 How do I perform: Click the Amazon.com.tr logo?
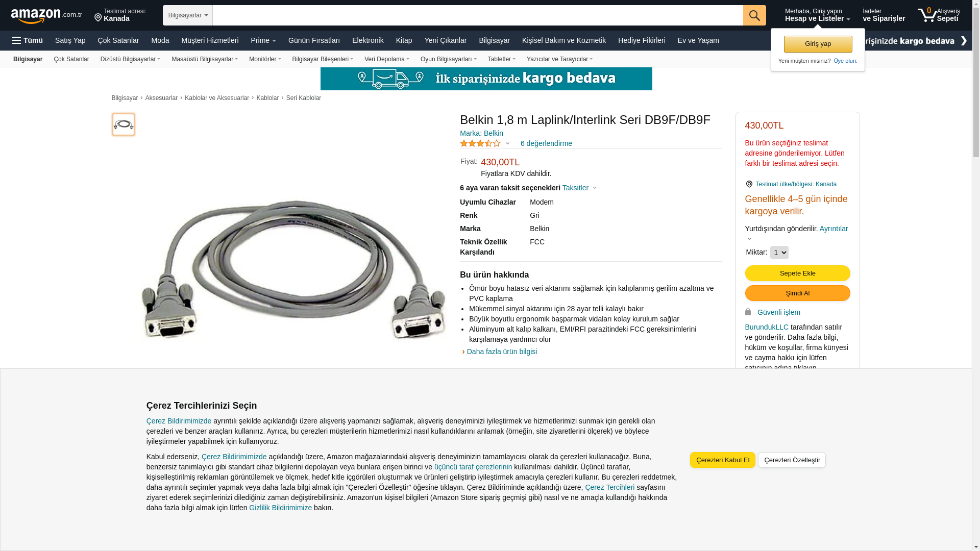46,15
